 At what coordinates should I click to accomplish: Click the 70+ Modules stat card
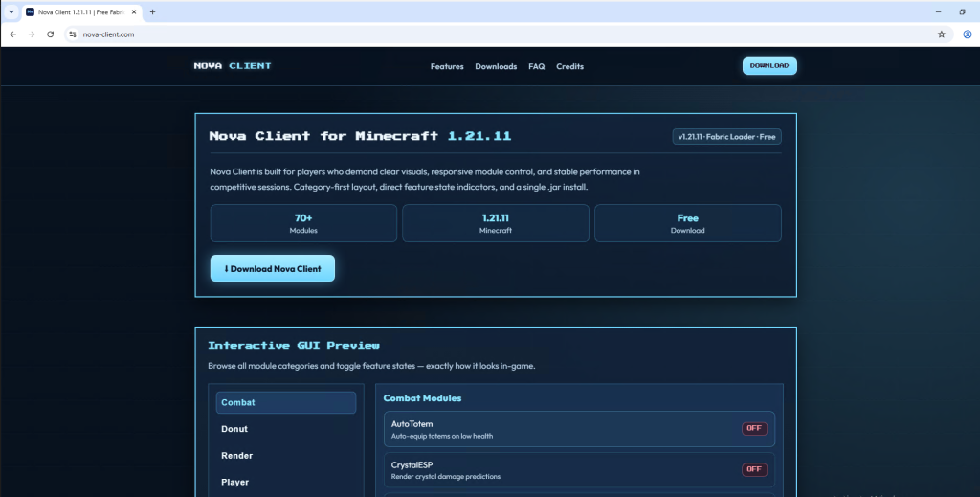303,223
